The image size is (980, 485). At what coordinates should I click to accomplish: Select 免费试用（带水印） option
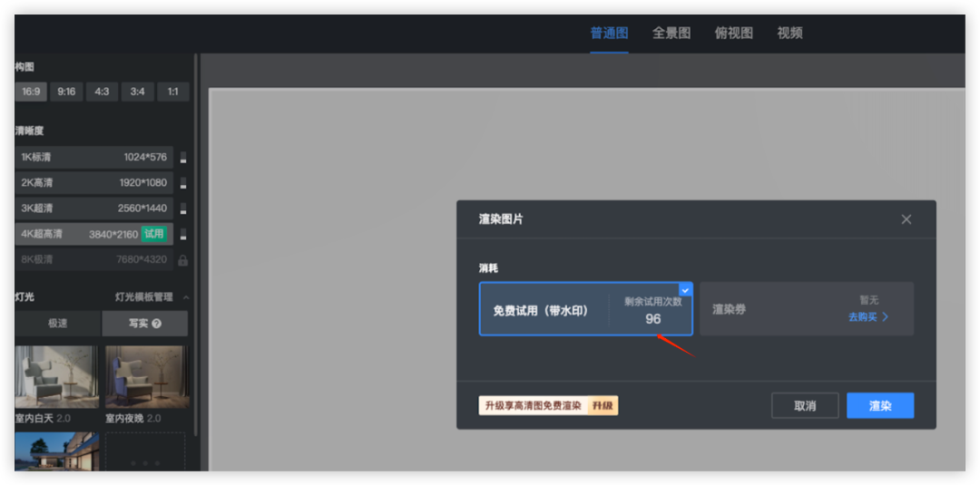[586, 309]
